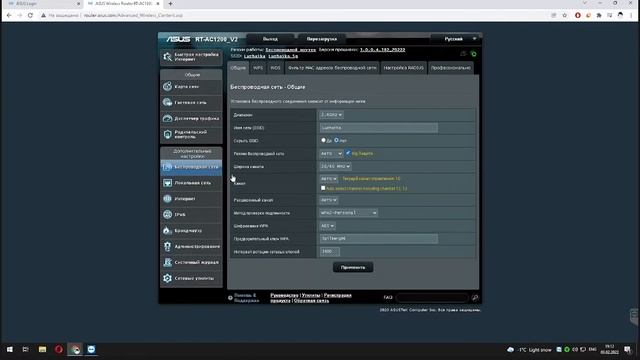Open Traffic Manager (Диспетчер трафика) icon
Screen dimensions: 640x360
[x=167, y=118]
